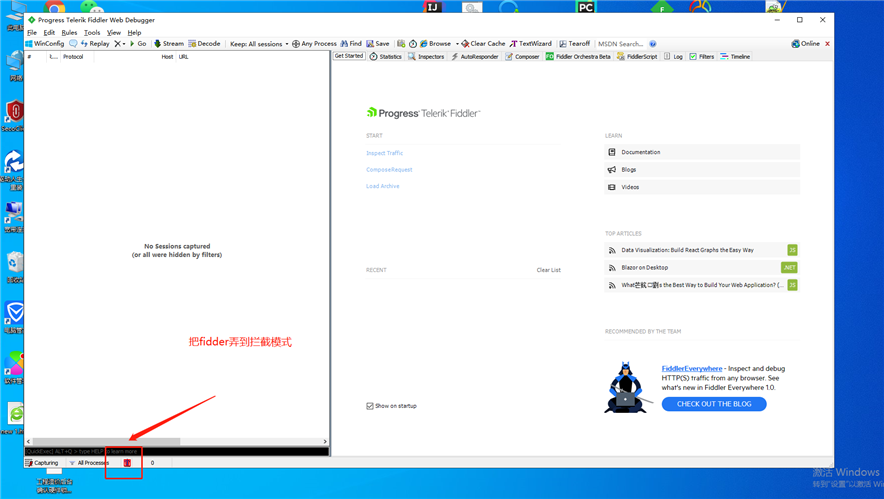884x499 pixels.
Task: Open the Fiddler Orchestra Beta tab
Action: (x=578, y=56)
